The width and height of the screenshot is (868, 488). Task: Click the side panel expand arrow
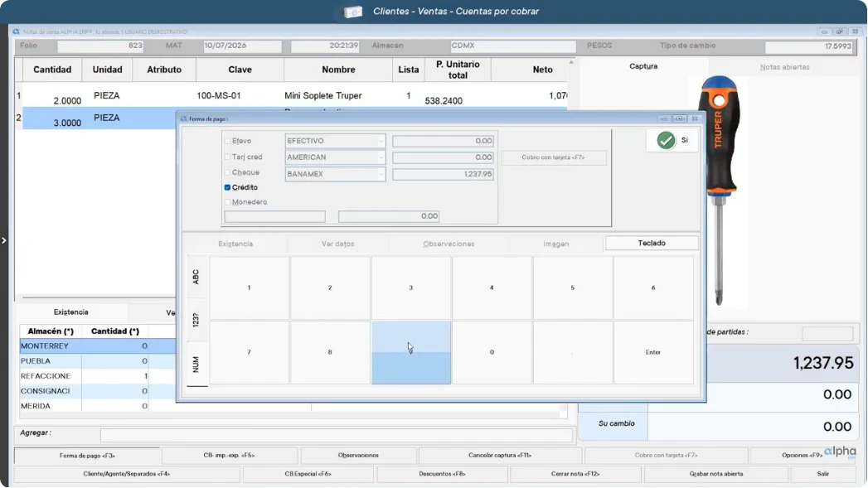click(x=4, y=240)
